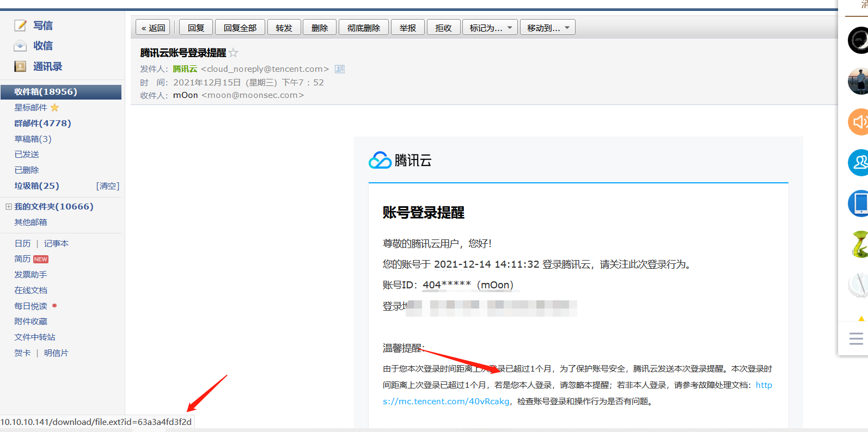Open 每日悦读
This screenshot has width=868, height=432.
click(30, 306)
